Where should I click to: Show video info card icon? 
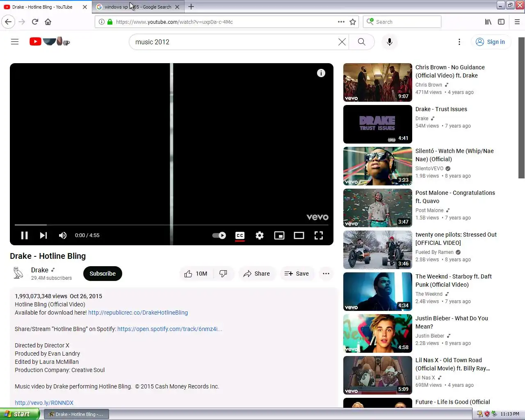[321, 73]
